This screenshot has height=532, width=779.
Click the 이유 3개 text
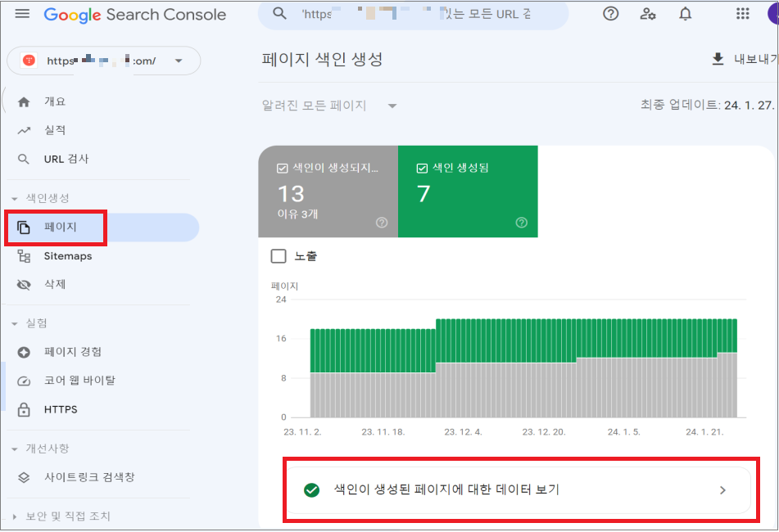coord(297,214)
